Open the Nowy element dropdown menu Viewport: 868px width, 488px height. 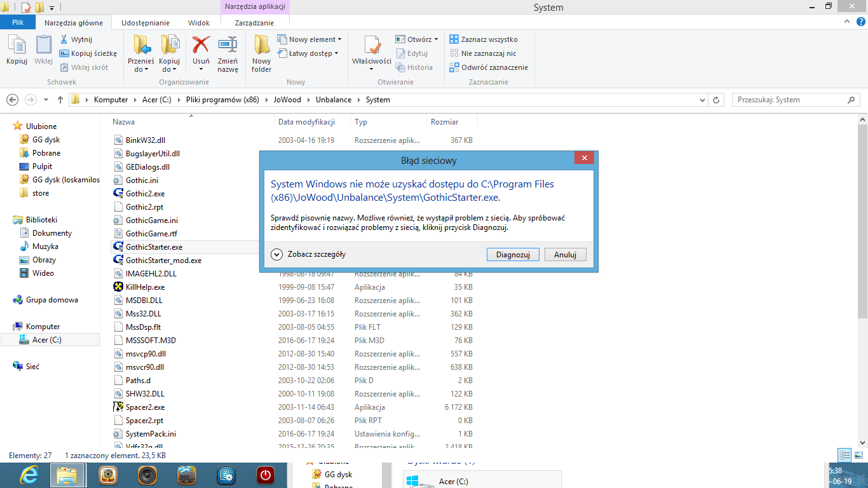310,39
